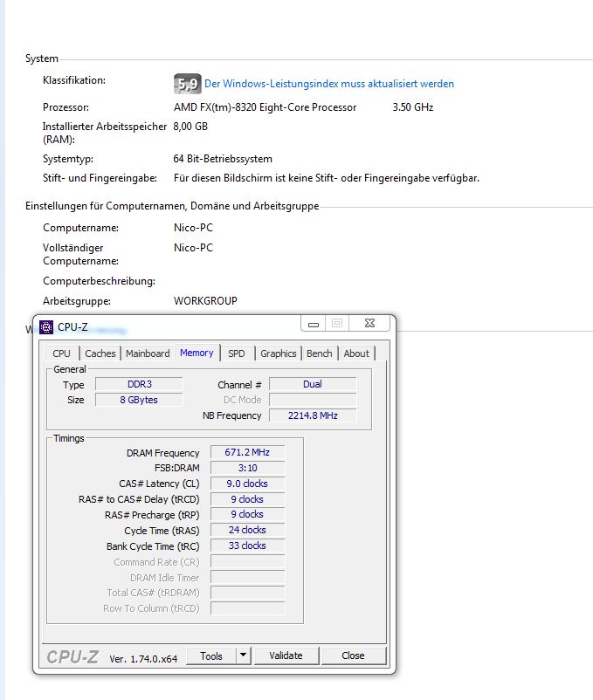Click the Validate button
Screen dimensions: 593x700
tap(286, 655)
